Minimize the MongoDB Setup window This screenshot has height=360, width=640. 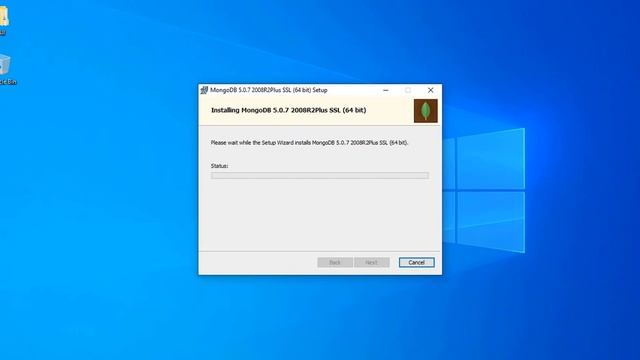[x=386, y=90]
